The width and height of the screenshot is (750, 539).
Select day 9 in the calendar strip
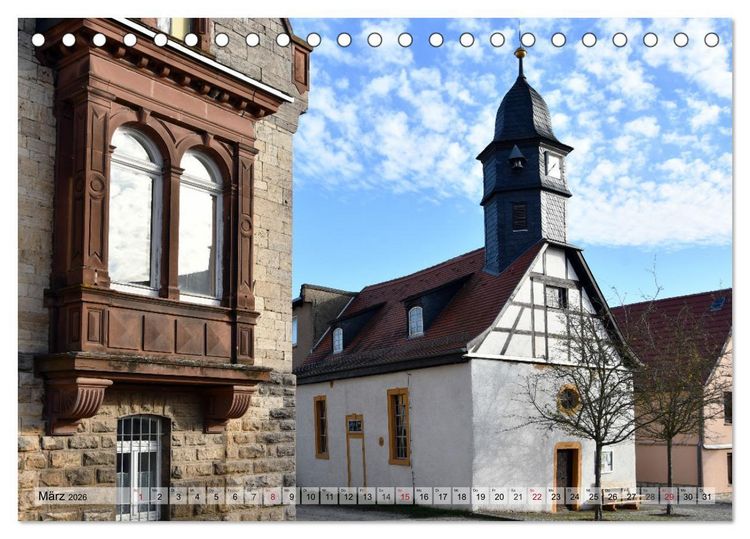pos(291,496)
